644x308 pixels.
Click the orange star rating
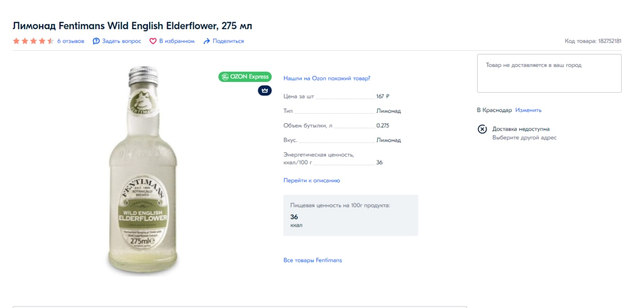pos(33,41)
